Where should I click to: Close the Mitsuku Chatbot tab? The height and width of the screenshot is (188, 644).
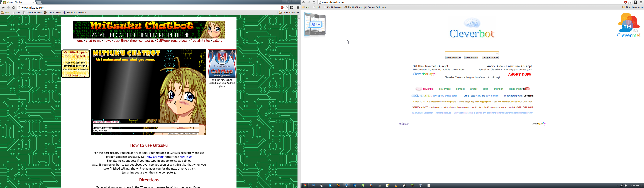coord(33,2)
